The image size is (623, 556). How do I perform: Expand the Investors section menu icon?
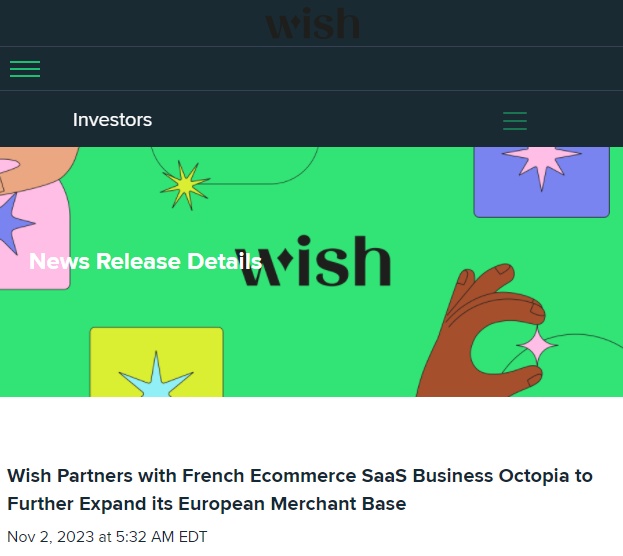pyautogui.click(x=515, y=121)
